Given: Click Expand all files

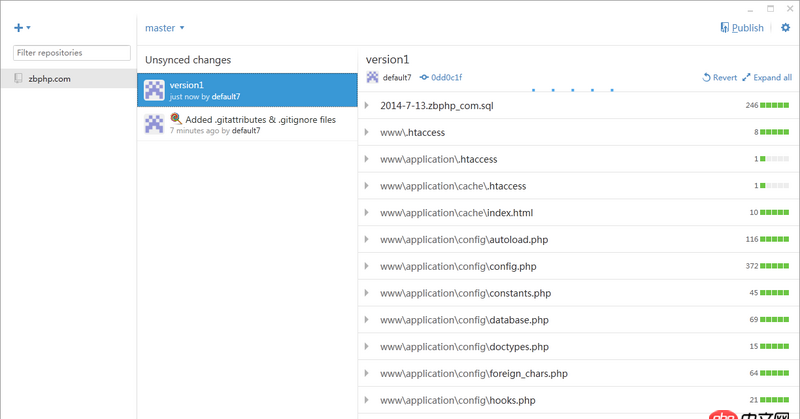Looking at the screenshot, I should coord(767,78).
